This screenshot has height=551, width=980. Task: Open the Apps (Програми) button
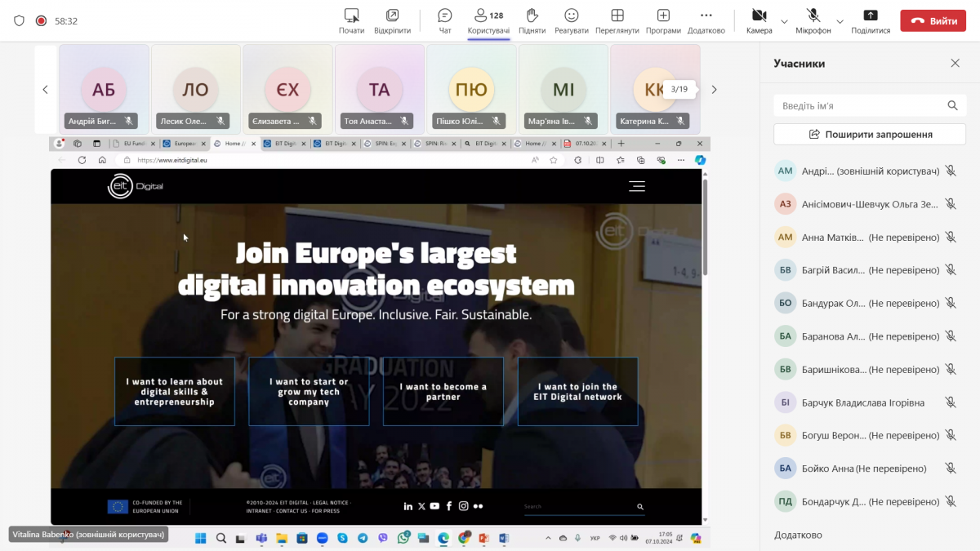click(663, 21)
